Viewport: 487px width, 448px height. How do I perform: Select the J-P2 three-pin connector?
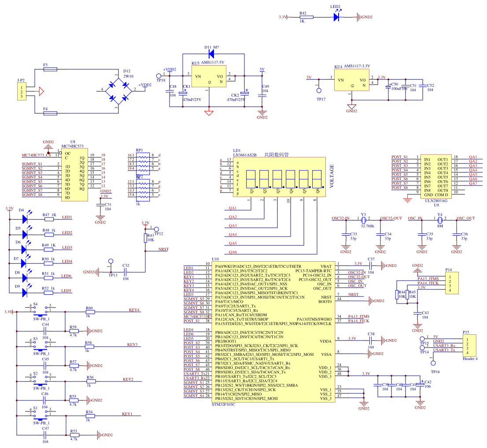click(x=21, y=90)
